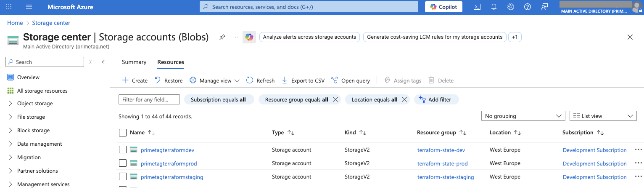
Task: Collapse the sidebar using double-chevron icon
Action: tap(103, 62)
